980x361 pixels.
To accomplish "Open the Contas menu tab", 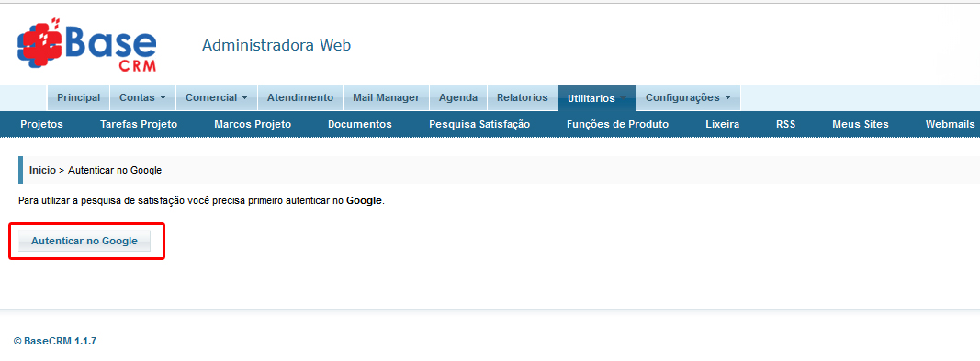I will tap(142, 97).
